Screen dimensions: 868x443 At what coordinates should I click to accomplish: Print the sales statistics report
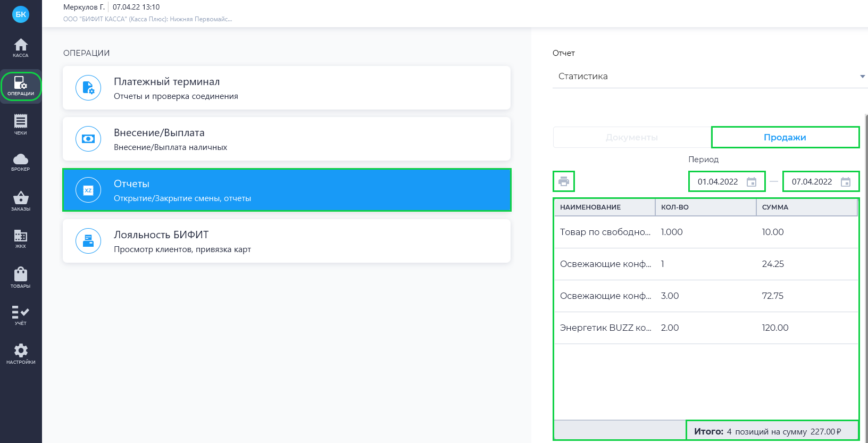[x=564, y=181]
